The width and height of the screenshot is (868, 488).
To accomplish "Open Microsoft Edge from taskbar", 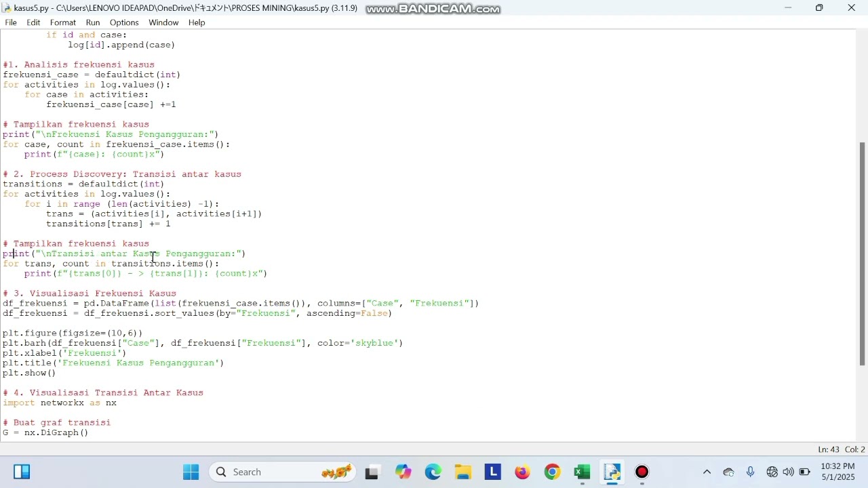I will (433, 472).
